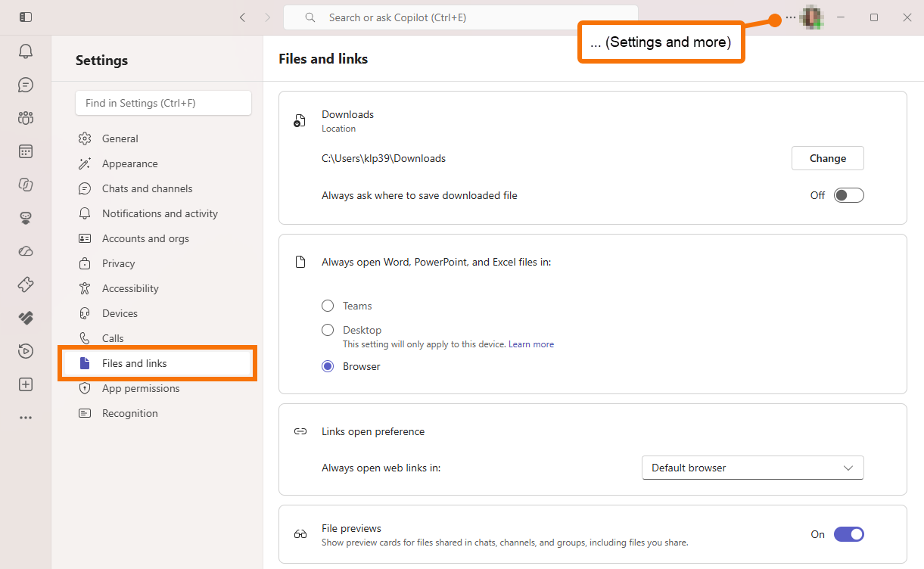Click the sixth left-rail icon below Copilot
The width and height of the screenshot is (924, 569).
(x=26, y=218)
